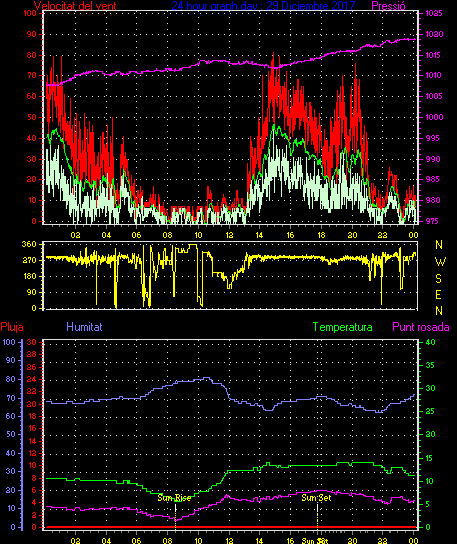Click the '00' hour label under wind graph
The height and width of the screenshot is (544, 457).
(x=413, y=235)
